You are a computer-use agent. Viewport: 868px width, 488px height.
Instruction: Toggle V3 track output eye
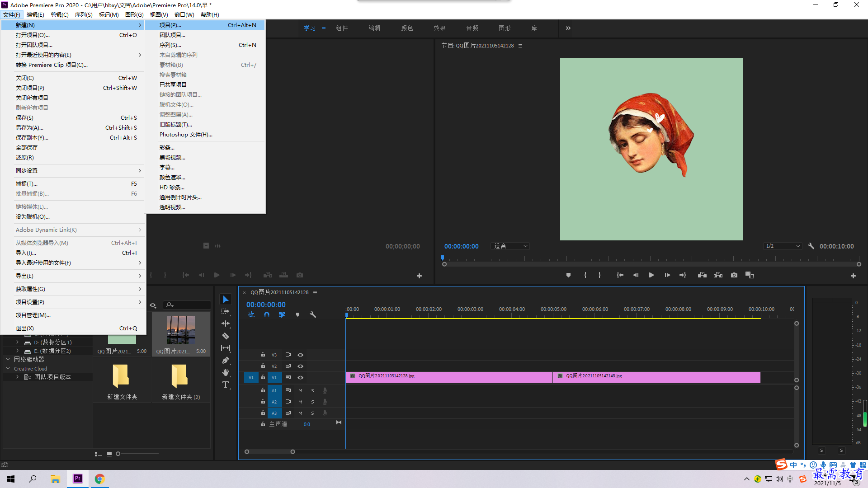click(300, 355)
